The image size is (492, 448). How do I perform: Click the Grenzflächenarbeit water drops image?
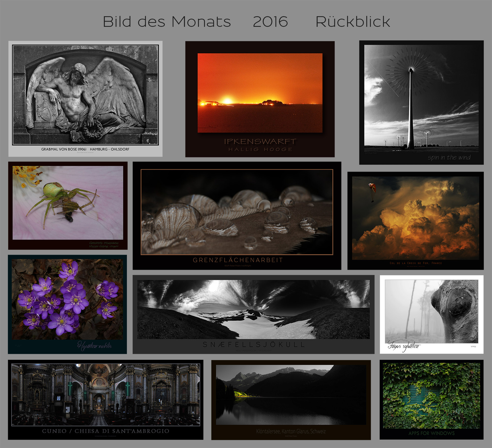(237, 212)
